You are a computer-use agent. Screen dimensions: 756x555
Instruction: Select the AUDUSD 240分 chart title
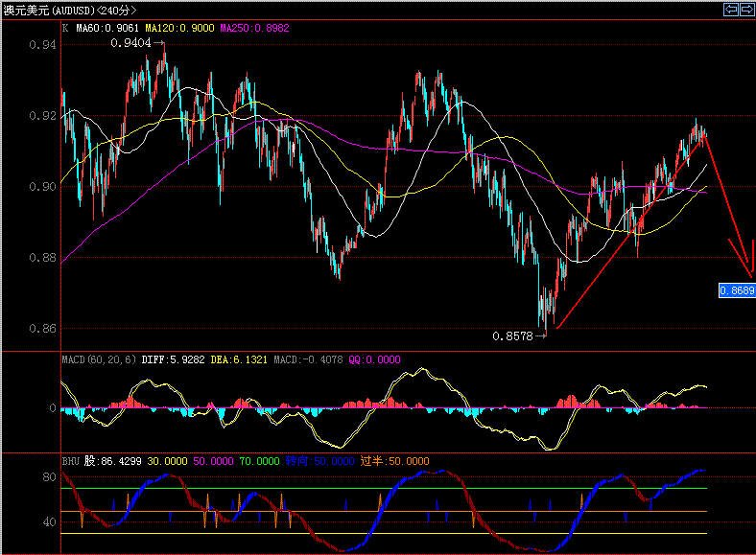[70, 11]
